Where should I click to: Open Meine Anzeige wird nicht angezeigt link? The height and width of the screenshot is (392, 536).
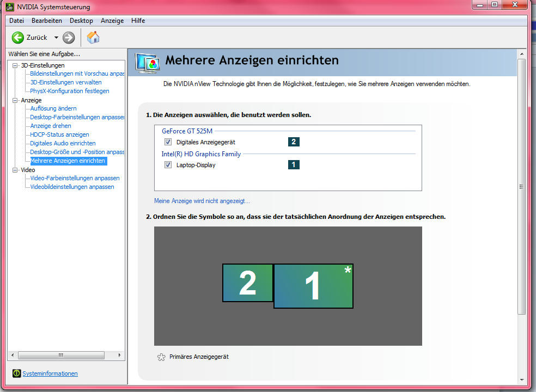pos(202,201)
